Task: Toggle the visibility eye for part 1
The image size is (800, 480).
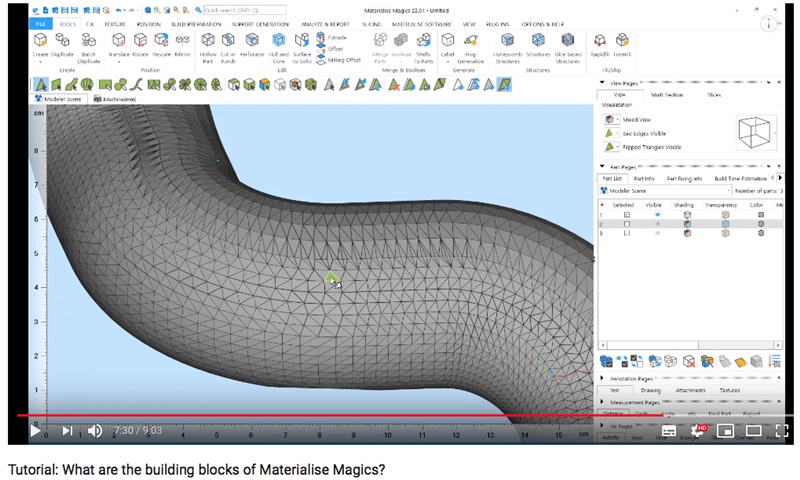Action: tap(657, 214)
